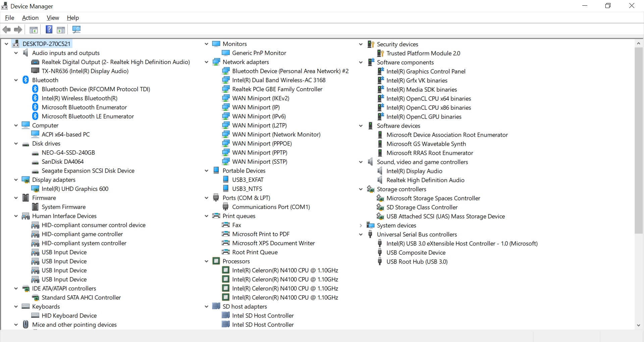Select WAN Miniport (Network Monitor)
The image size is (644, 342).
click(276, 134)
